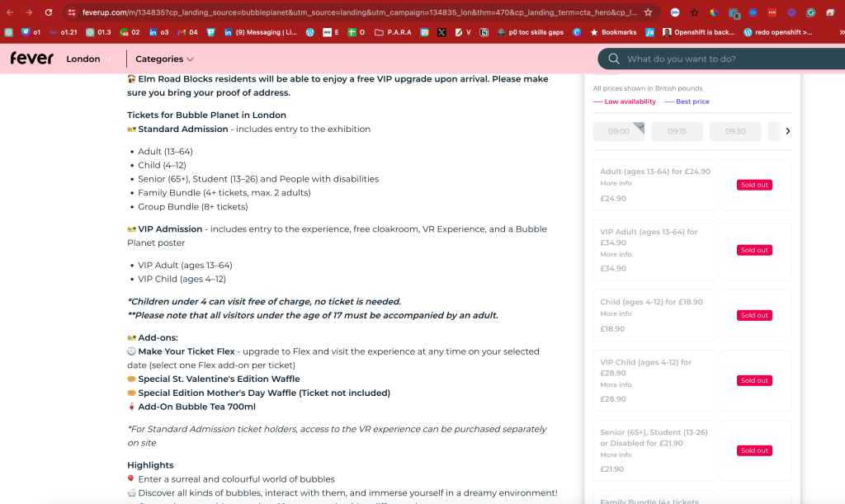Focus the What do you want to do search field
The width and height of the screenshot is (845, 504).
722,59
